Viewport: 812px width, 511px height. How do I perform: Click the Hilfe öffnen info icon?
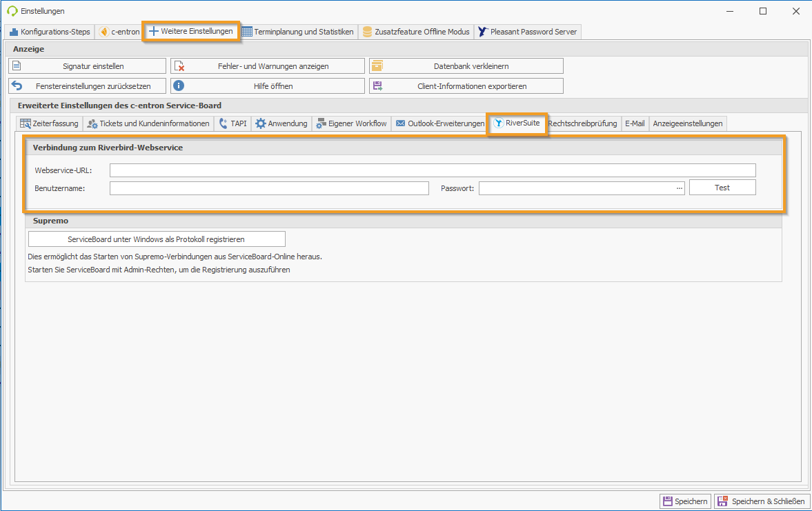click(x=179, y=86)
